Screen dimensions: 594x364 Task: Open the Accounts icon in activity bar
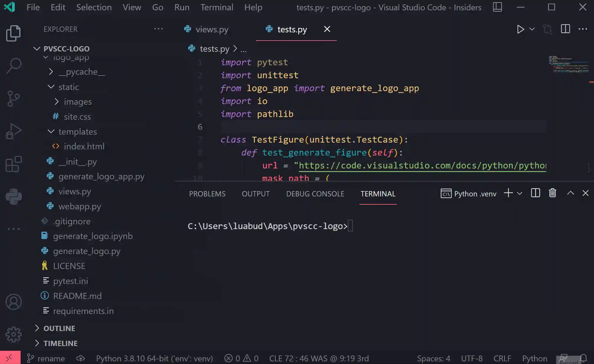click(13, 301)
